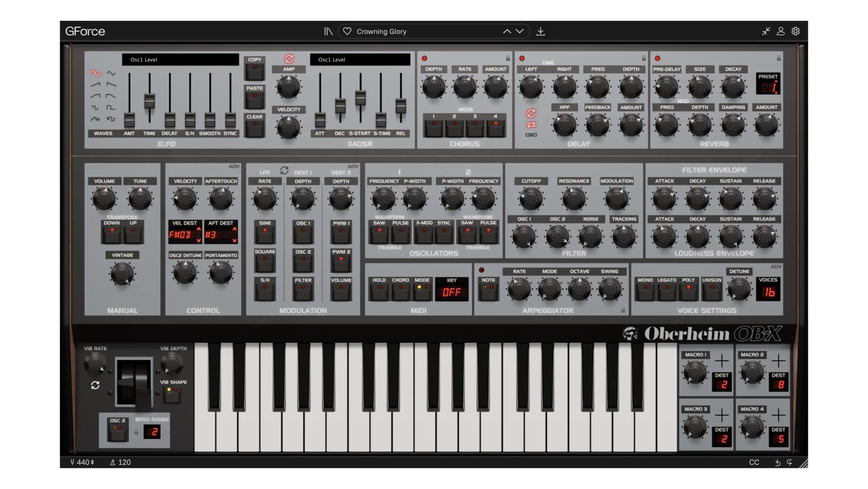The width and height of the screenshot is (868, 489).
Task: Adjust the XADSR S-START slider
Action: click(360, 97)
